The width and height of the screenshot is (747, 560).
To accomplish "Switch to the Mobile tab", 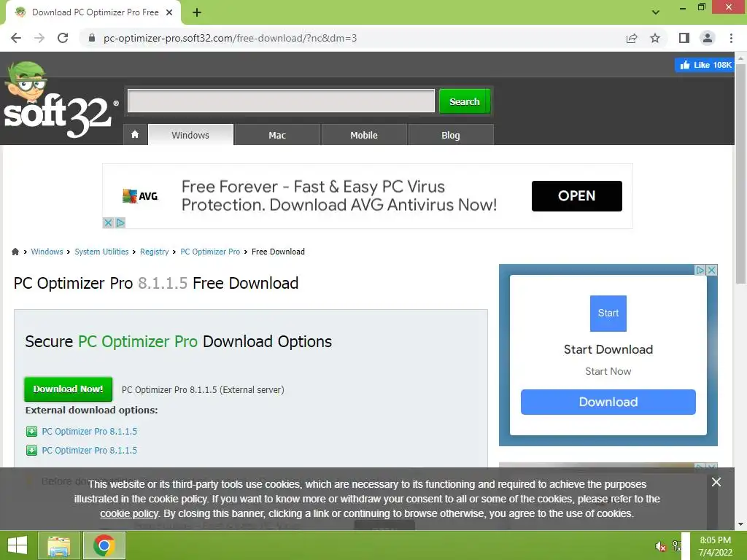I will point(364,135).
